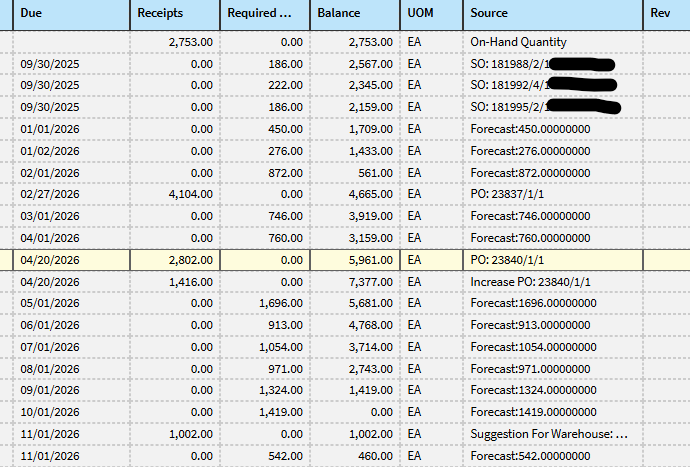Click the 222.00 required quantity cell

pos(265,85)
